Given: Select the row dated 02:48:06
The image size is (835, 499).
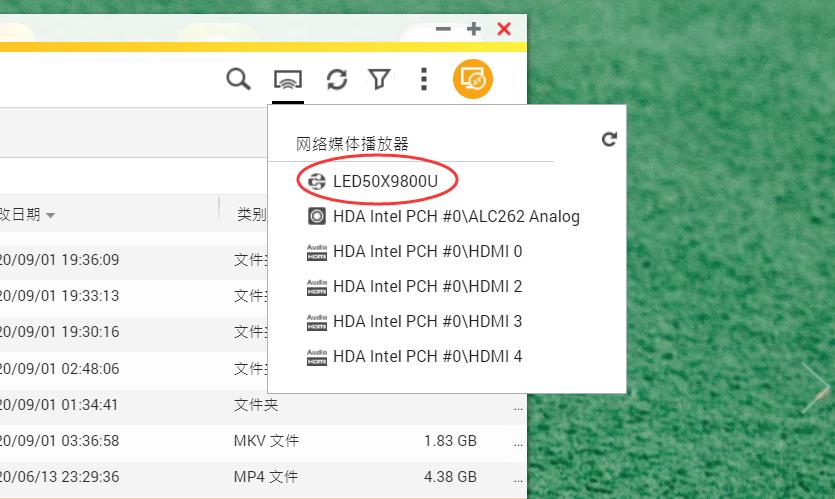Looking at the screenshot, I should (x=134, y=369).
